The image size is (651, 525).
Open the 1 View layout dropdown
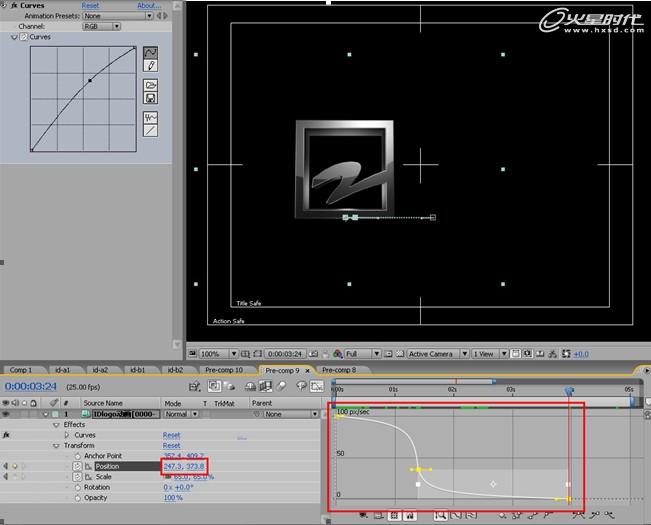point(490,354)
